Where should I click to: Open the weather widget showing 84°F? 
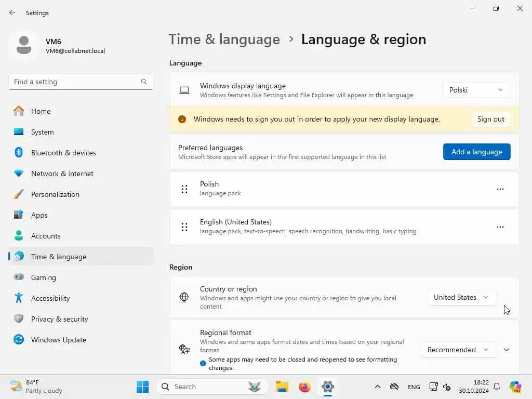click(36, 387)
